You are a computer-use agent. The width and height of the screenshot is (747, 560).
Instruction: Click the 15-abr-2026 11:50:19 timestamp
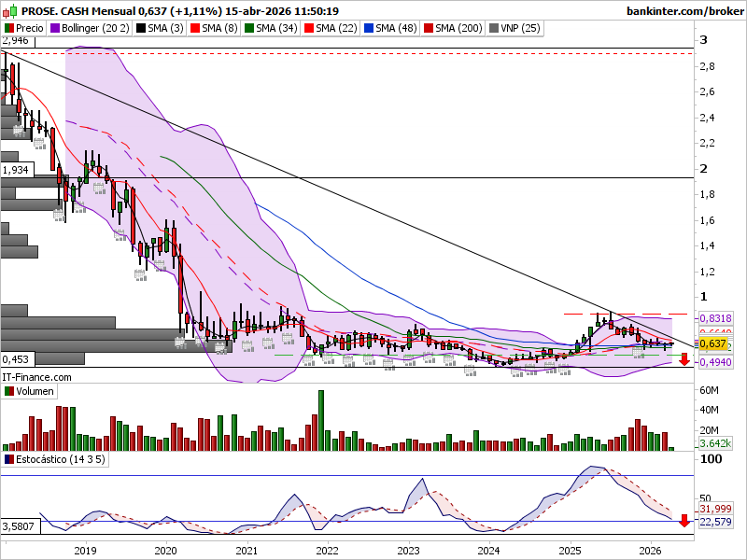(282, 10)
